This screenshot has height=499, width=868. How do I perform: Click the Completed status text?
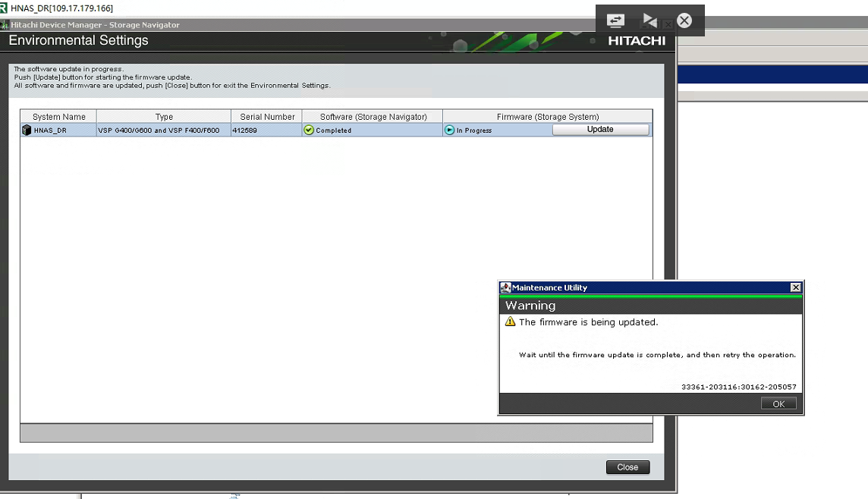click(334, 130)
